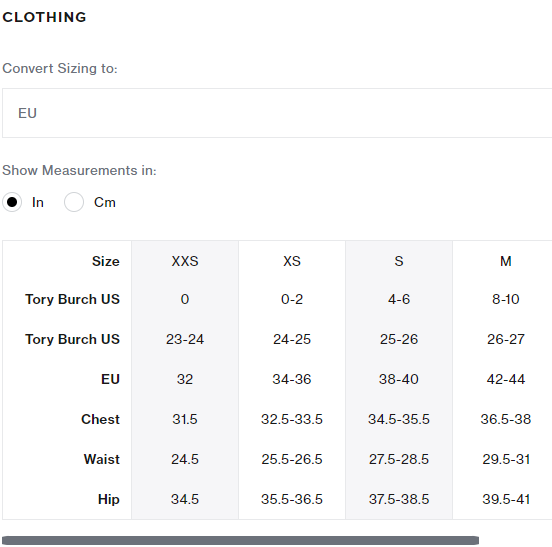Click the Size row label
Viewport: 552px width, 547px height.
coord(106,261)
